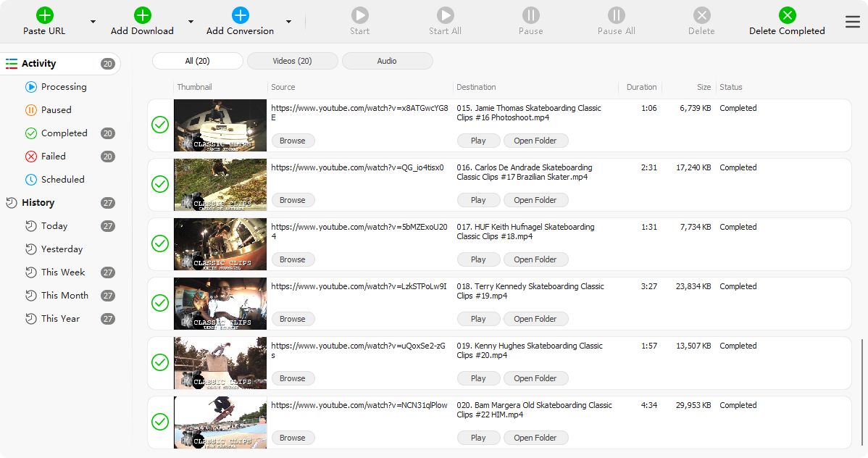Screen dimensions: 868x458
Task: Click Browse for the Terry Kennedy source
Action: click(x=293, y=319)
